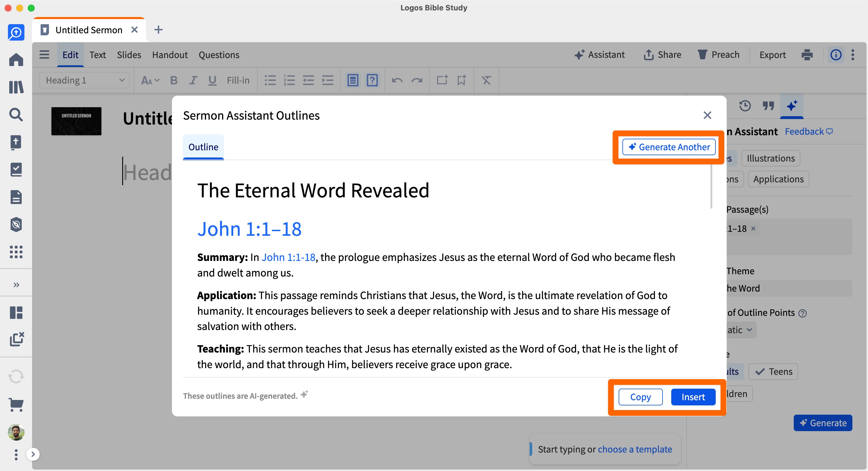Viewport: 868px width, 471px height.
Task: Open the Assistant panel
Action: 600,55
